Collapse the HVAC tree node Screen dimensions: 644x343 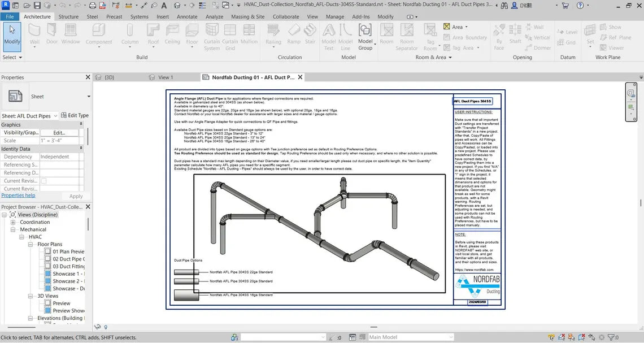click(x=21, y=237)
